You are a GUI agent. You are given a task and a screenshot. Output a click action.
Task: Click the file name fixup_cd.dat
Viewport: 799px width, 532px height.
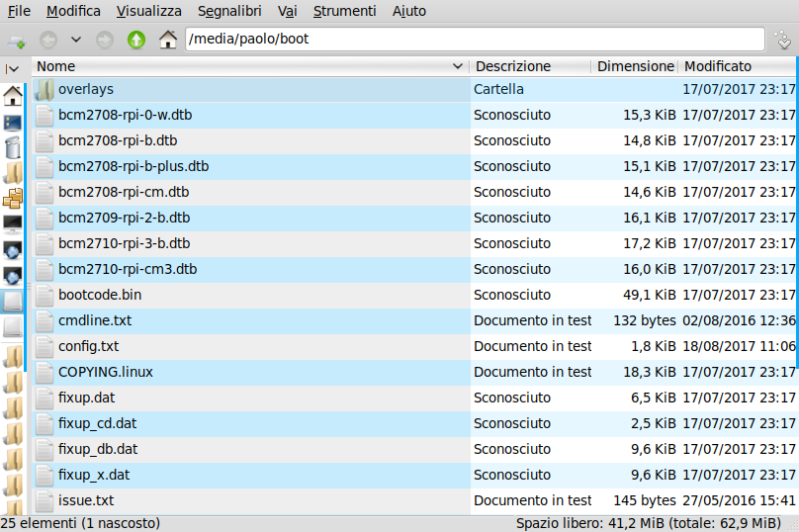[97, 423]
